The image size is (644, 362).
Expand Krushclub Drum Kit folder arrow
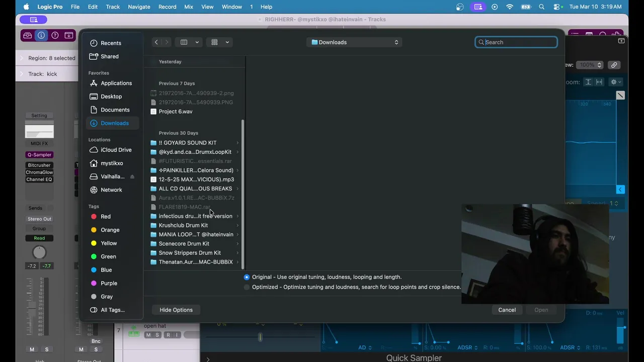(x=237, y=225)
